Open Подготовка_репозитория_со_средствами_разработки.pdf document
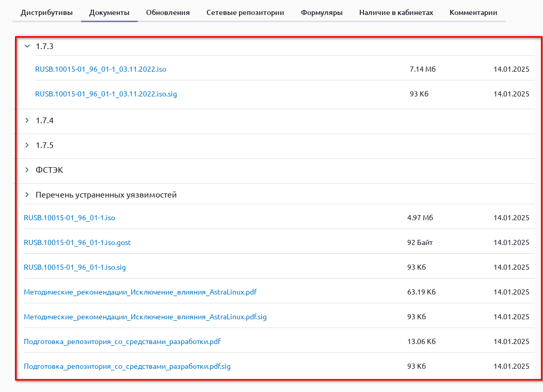 pos(122,341)
